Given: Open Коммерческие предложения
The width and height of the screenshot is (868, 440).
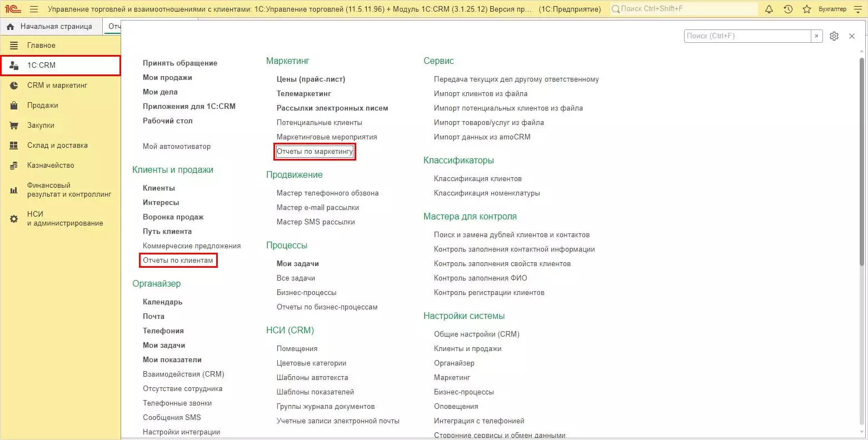Looking at the screenshot, I should pyautogui.click(x=192, y=246).
